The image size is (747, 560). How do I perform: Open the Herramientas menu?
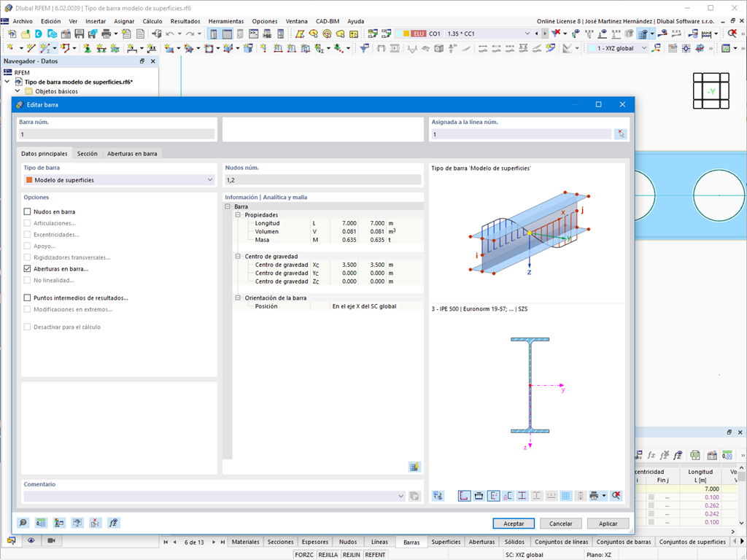(226, 21)
